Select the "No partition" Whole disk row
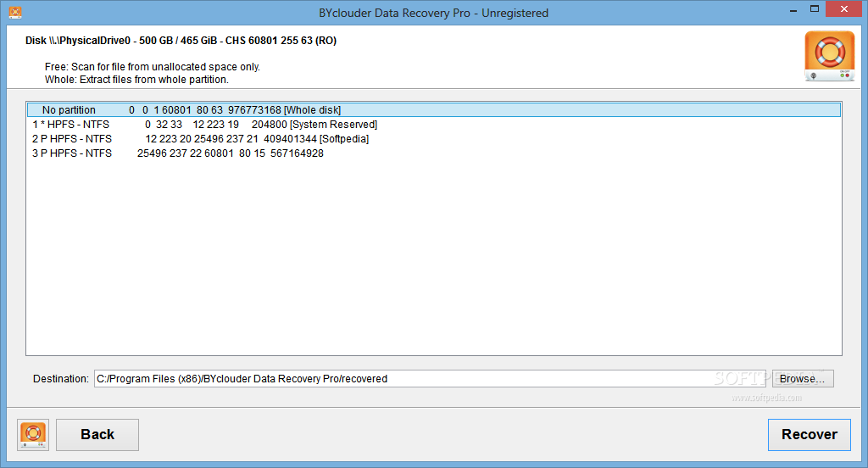Image resolution: width=868 pixels, height=468 pixels. pos(434,109)
